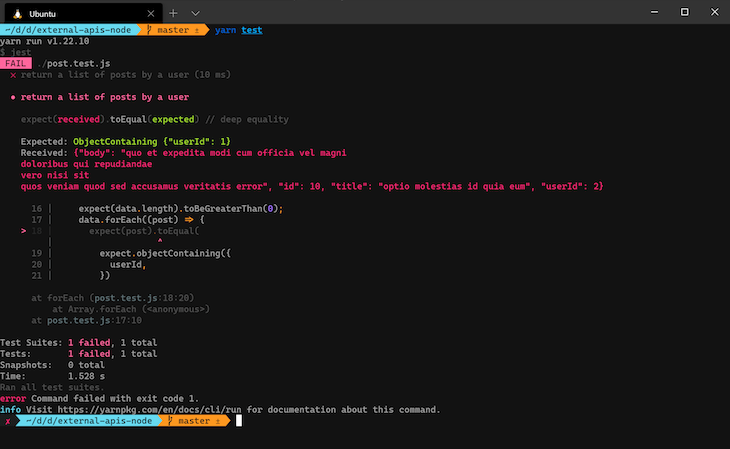Image resolution: width=730 pixels, height=449 pixels.
Task: Click the yarnpkg.com docs URL
Action: click(x=149, y=410)
